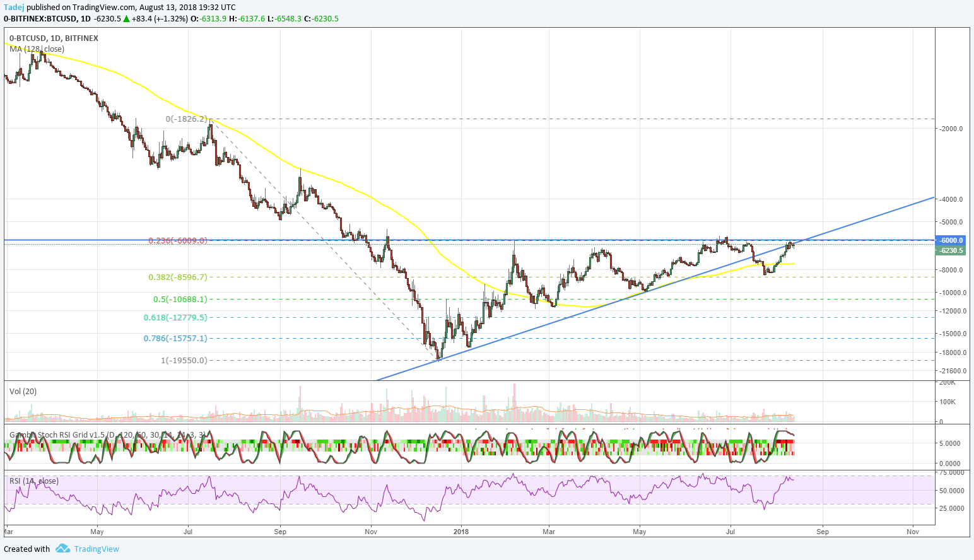Select the 0.618(-12779.5) Fibonacci level label
Image resolution: width=974 pixels, height=560 pixels.
point(175,317)
